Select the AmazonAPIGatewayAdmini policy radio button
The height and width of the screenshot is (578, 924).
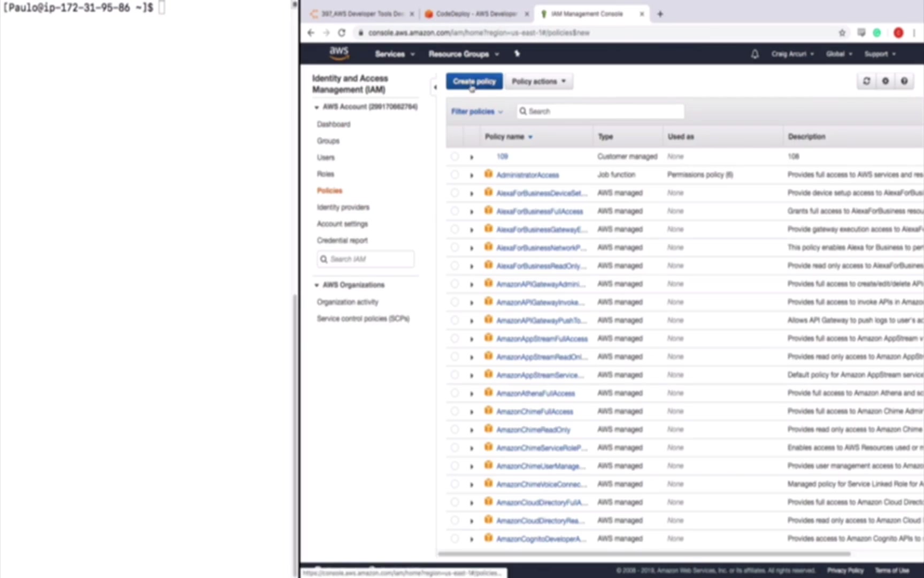click(x=455, y=284)
